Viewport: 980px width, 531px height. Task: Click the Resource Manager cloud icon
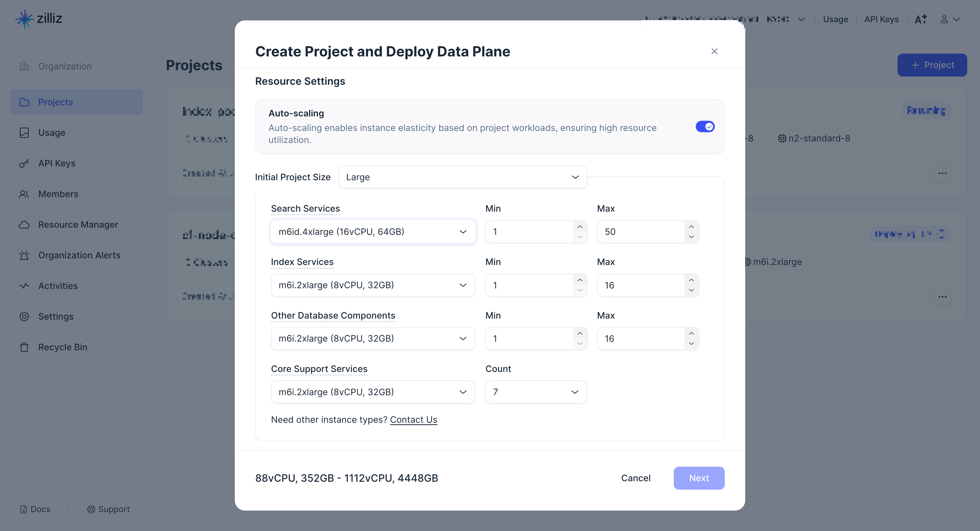click(24, 225)
